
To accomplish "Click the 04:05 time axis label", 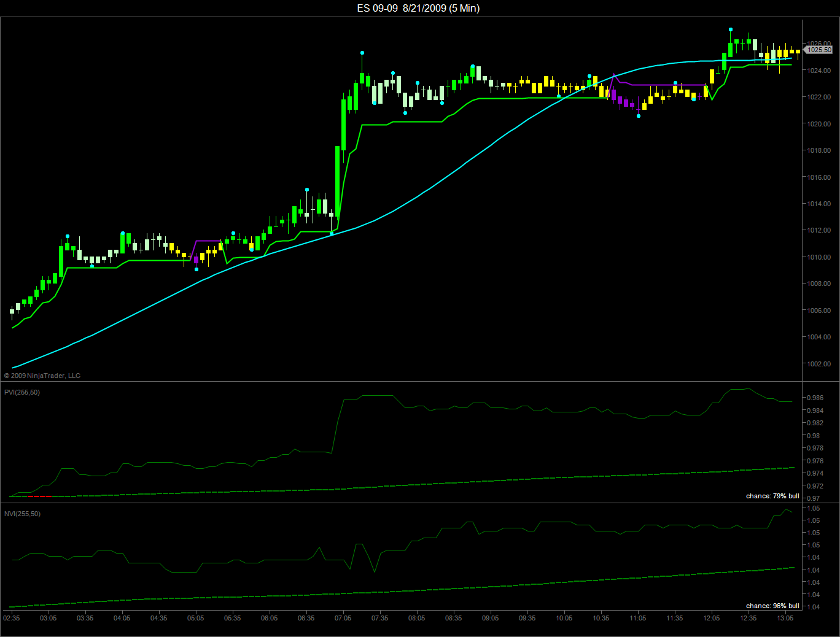I will (x=122, y=618).
